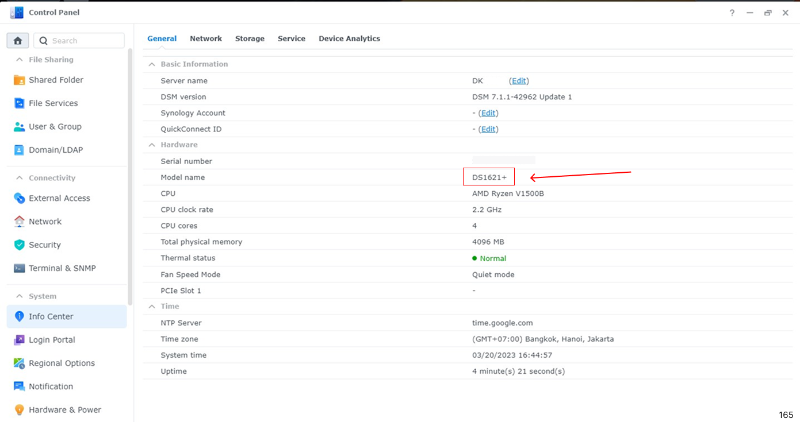Collapse the File Sharing sidebar section

(x=16, y=60)
